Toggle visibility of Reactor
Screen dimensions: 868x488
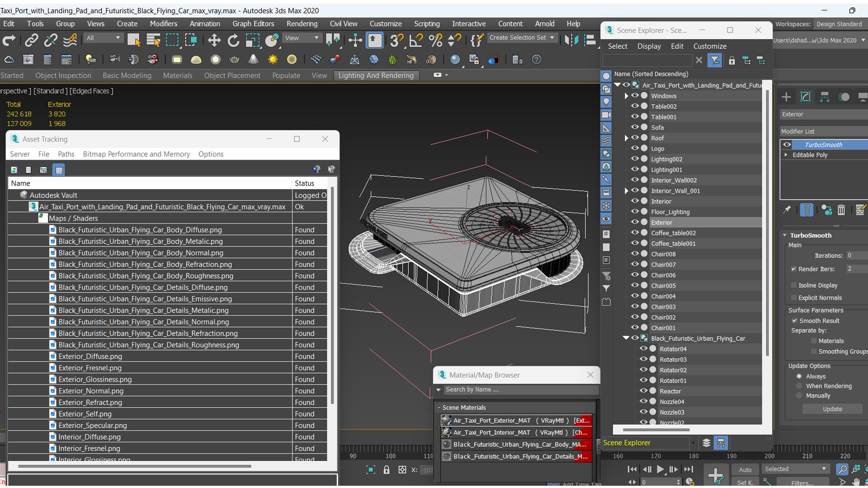point(643,391)
